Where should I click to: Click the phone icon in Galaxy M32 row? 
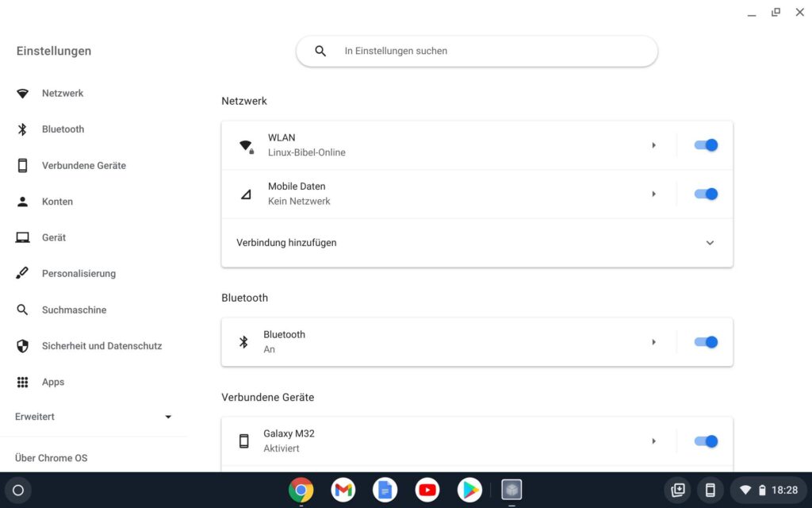pyautogui.click(x=244, y=441)
